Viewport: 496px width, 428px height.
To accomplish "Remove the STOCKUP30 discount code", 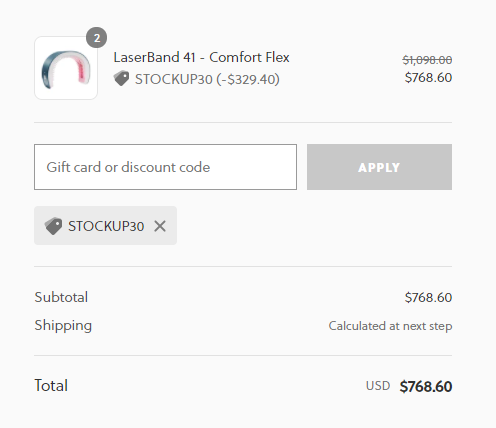I will point(160,226).
